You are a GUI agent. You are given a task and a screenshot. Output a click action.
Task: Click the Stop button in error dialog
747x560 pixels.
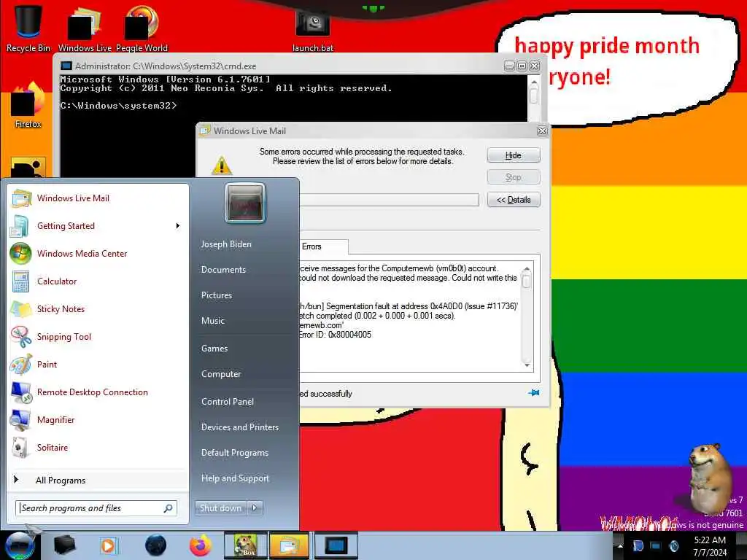point(514,177)
